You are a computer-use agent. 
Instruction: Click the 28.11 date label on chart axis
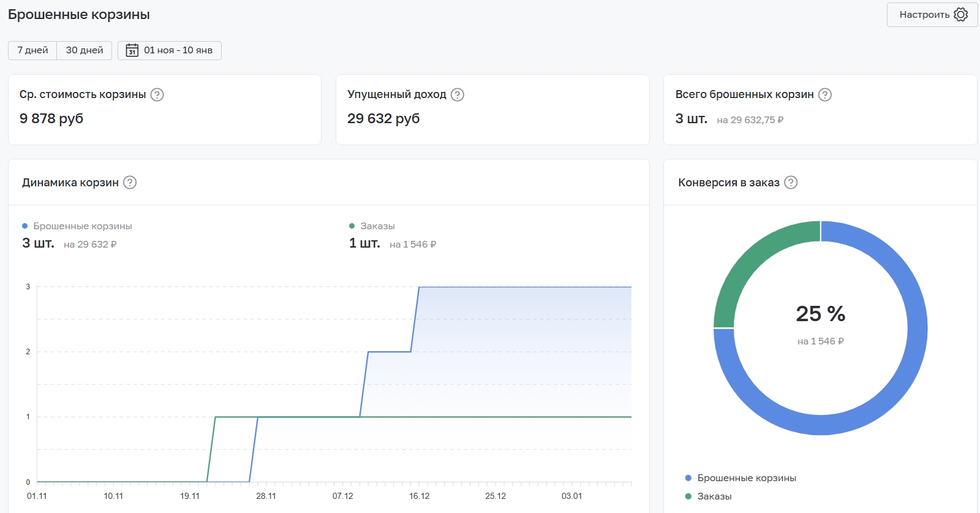pyautogui.click(x=266, y=496)
